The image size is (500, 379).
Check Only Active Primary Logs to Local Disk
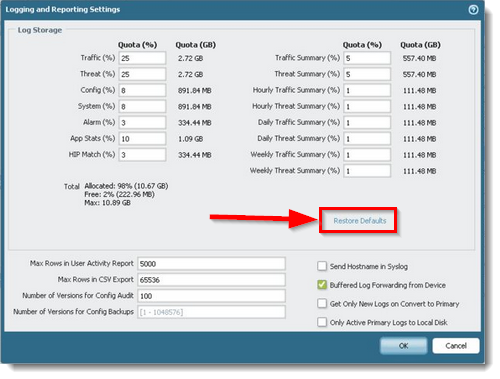[322, 322]
